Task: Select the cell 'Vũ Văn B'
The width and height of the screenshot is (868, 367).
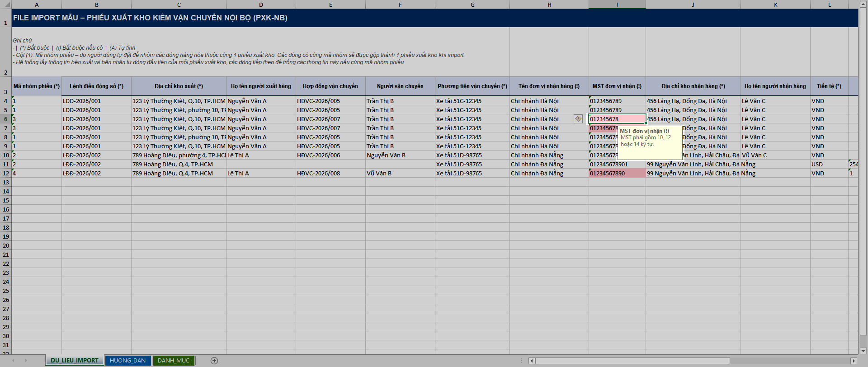Action: click(x=400, y=173)
